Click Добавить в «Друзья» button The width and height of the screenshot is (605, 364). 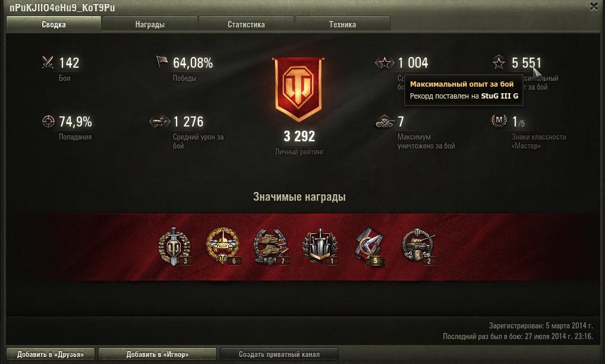pos(51,354)
